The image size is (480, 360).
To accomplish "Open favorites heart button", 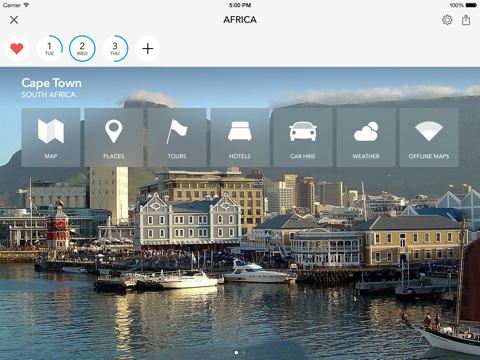I will pyautogui.click(x=17, y=49).
